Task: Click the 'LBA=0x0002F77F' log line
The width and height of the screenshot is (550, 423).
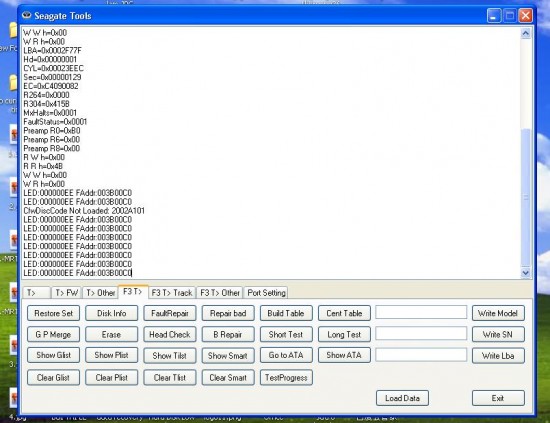Action: 52,51
